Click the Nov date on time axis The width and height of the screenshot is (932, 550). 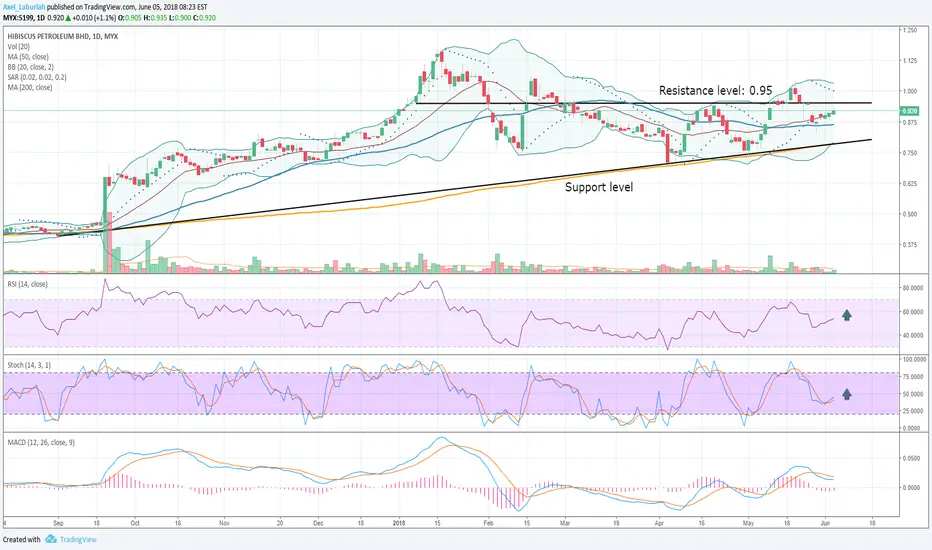pyautogui.click(x=224, y=523)
